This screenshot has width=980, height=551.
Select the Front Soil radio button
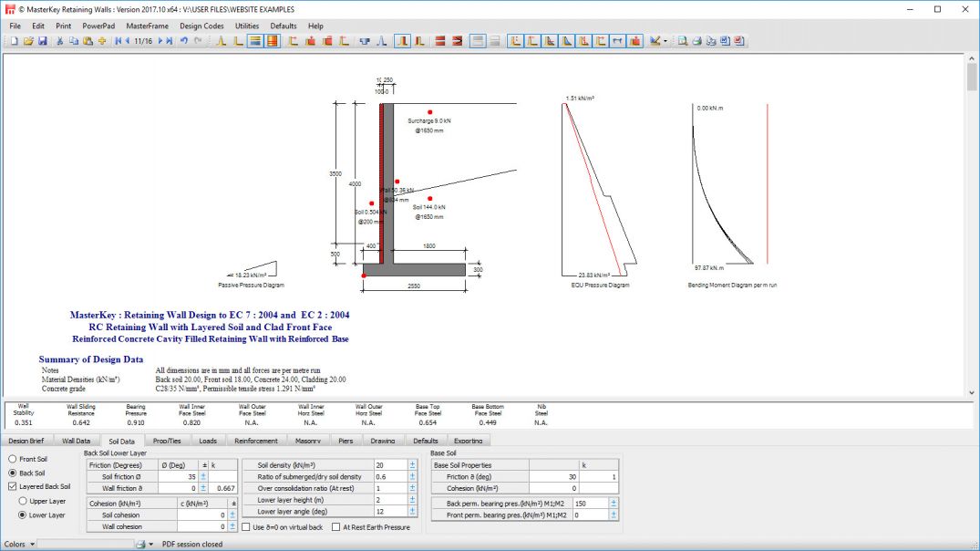(x=13, y=459)
